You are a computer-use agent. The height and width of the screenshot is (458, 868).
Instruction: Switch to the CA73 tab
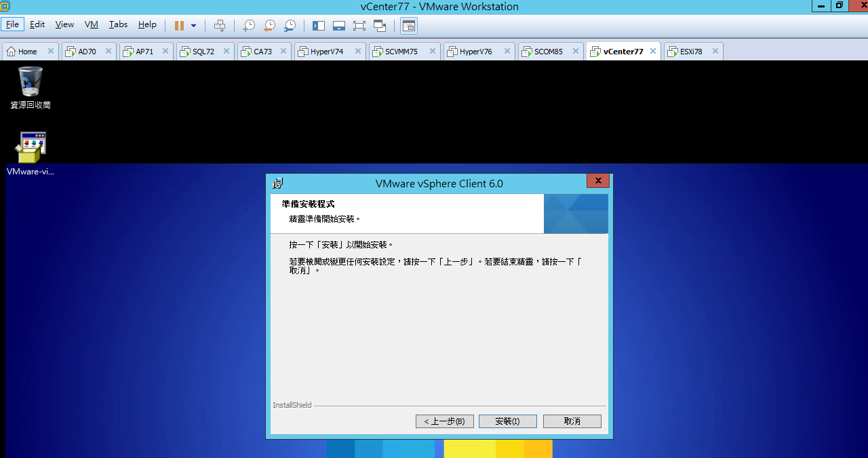coord(262,52)
